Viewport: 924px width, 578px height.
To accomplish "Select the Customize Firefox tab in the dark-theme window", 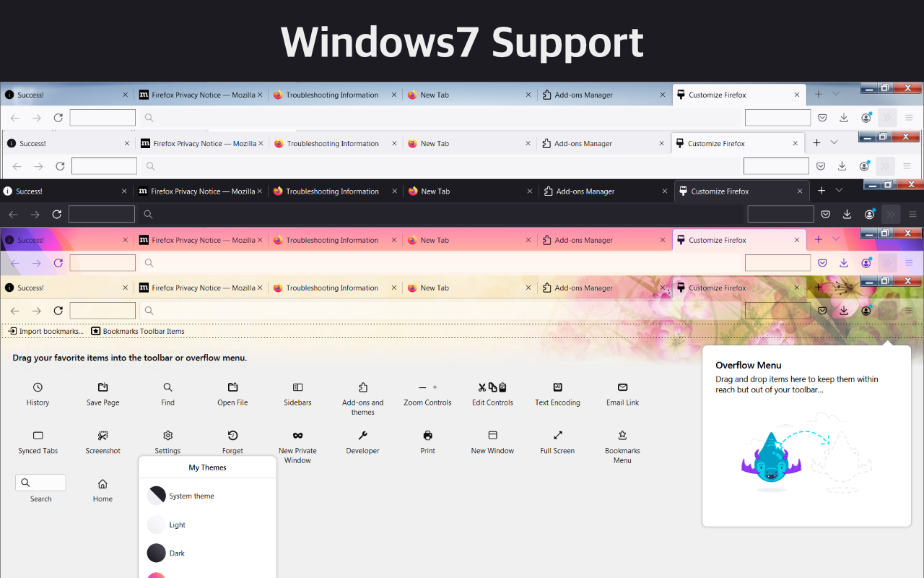I will click(742, 191).
